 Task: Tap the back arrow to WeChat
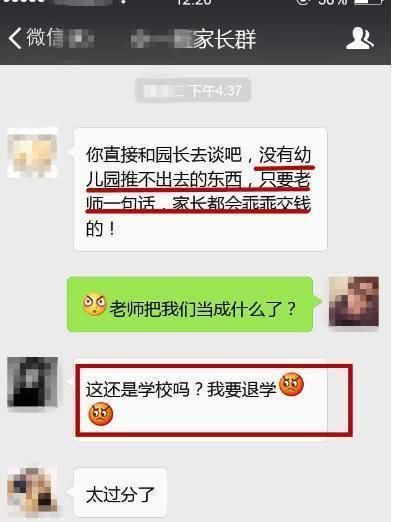(15, 38)
